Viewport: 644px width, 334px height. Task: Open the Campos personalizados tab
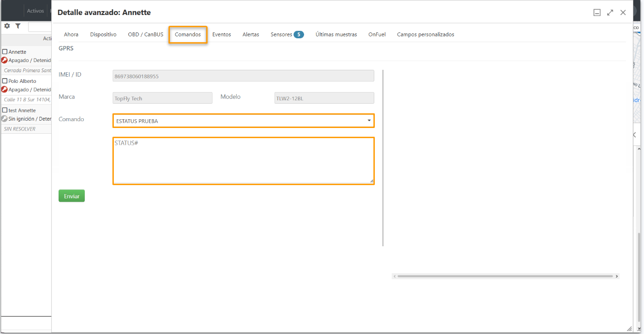tap(426, 34)
